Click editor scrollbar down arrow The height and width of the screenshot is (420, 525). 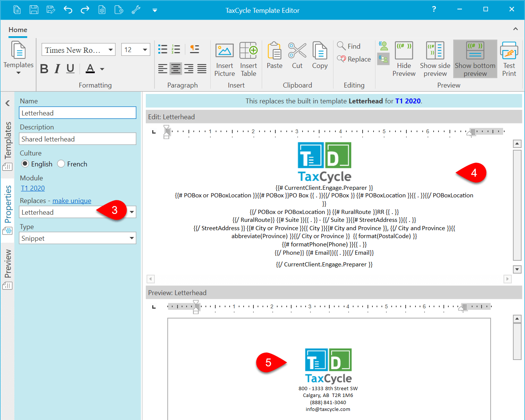coord(517,269)
